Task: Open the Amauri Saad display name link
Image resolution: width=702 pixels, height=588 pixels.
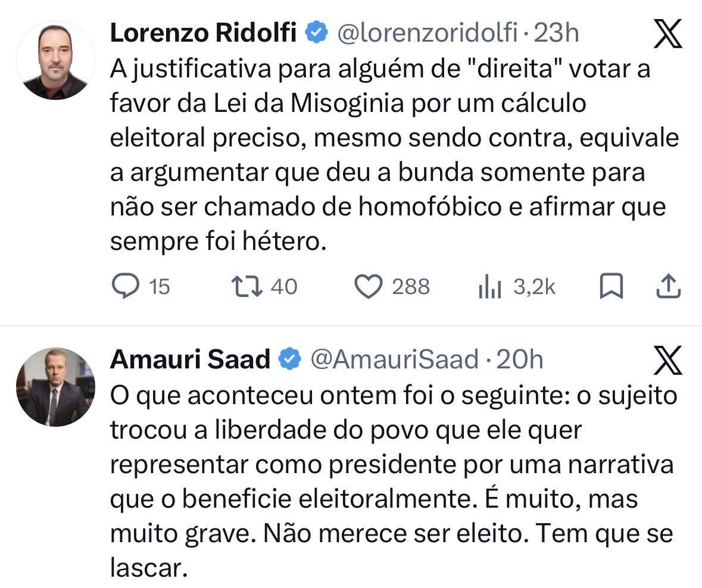Action: (x=190, y=359)
